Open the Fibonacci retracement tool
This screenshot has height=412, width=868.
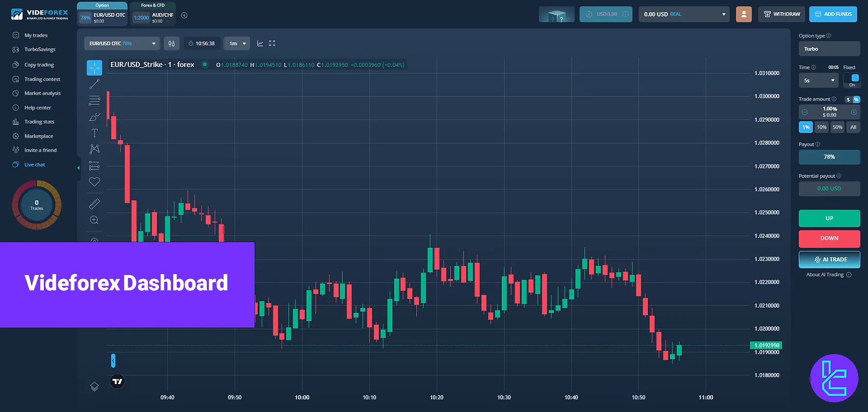(95, 100)
